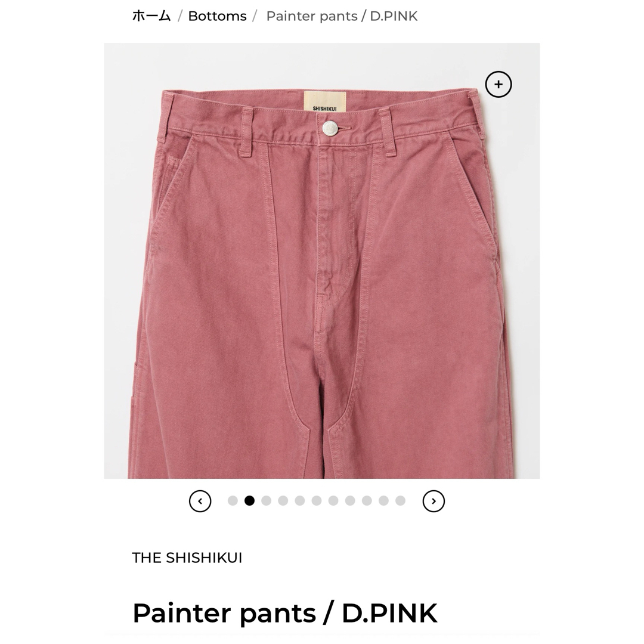Open Bottoms breadcrumb link
The width and height of the screenshot is (644, 644).
[217, 16]
